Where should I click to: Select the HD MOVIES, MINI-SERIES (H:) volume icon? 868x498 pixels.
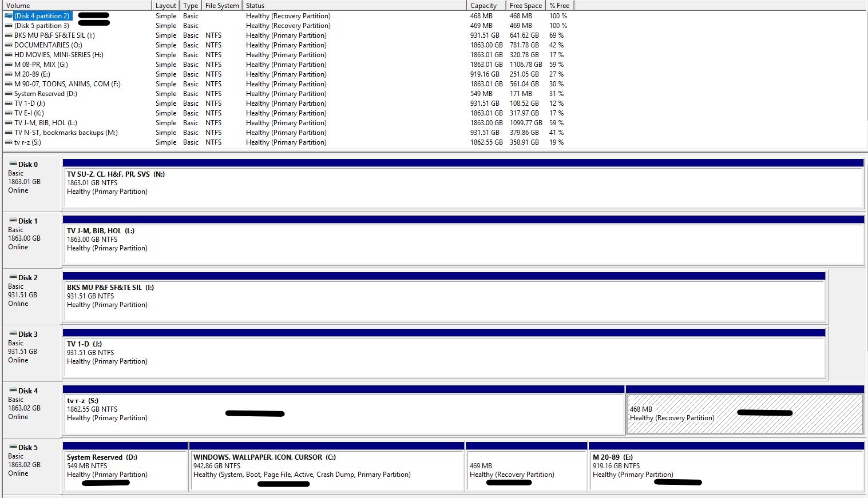click(x=9, y=55)
